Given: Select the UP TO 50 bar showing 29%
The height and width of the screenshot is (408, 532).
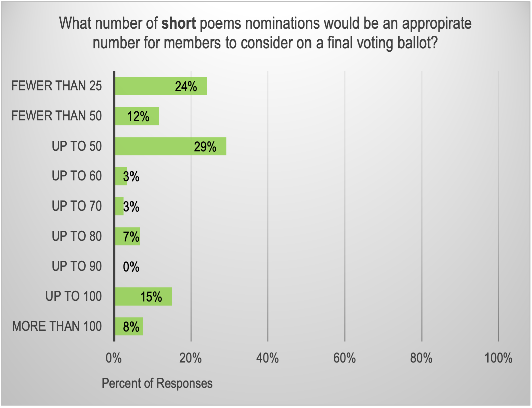Looking at the screenshot, I should 170,146.
